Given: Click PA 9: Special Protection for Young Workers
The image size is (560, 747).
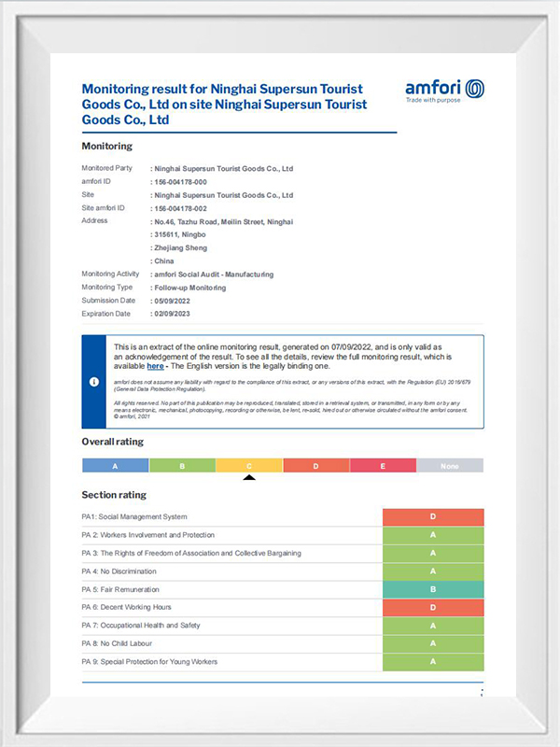Looking at the screenshot, I should pyautogui.click(x=149, y=662).
